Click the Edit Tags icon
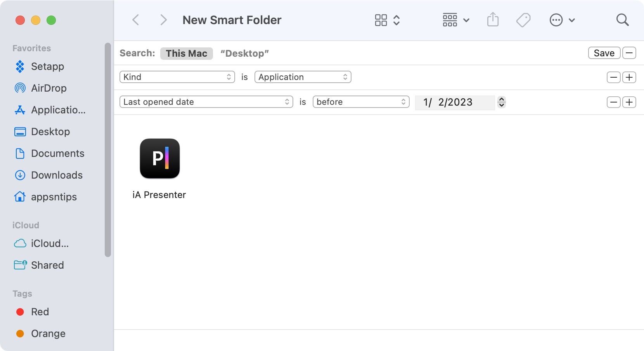The image size is (644, 351). 523,20
